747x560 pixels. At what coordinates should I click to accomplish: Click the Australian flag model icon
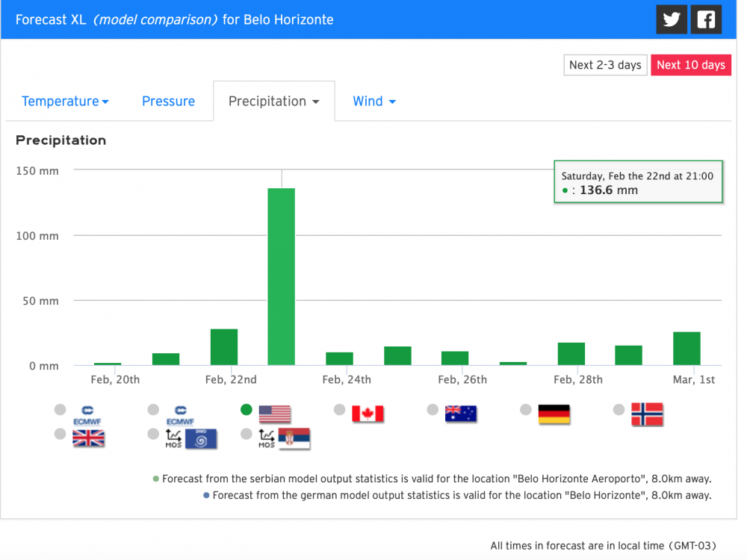click(x=461, y=414)
